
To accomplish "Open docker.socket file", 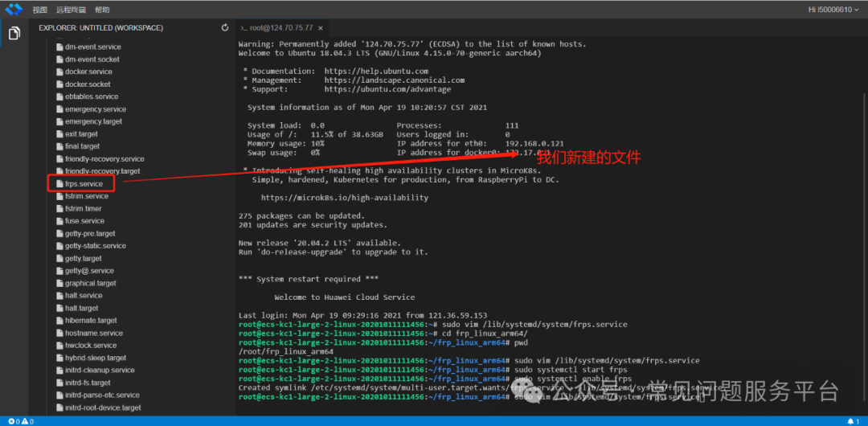I will [88, 84].
